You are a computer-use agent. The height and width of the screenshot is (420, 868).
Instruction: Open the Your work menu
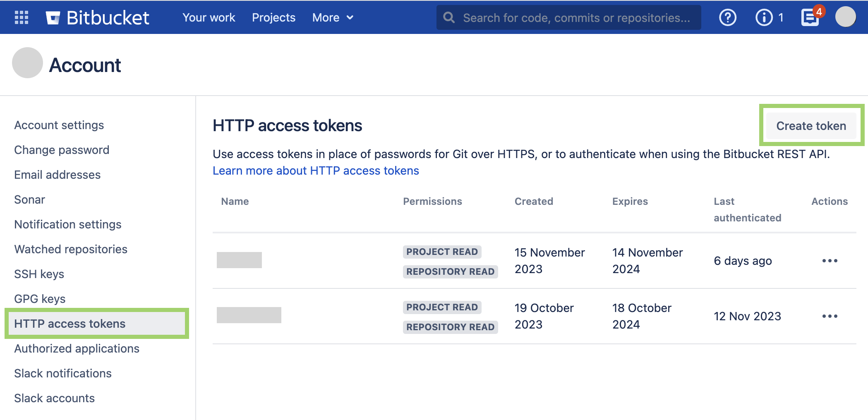click(x=209, y=17)
